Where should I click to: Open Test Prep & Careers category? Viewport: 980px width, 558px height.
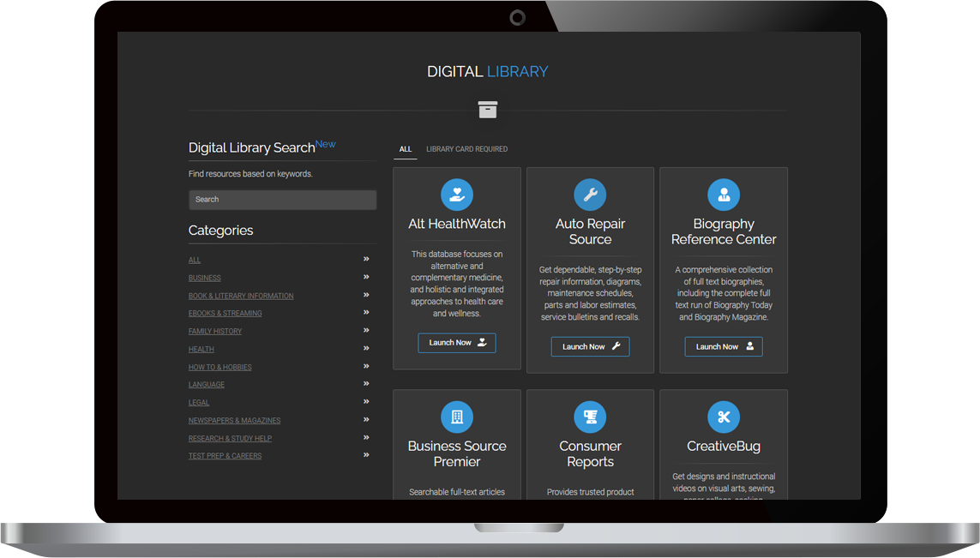pyautogui.click(x=225, y=455)
